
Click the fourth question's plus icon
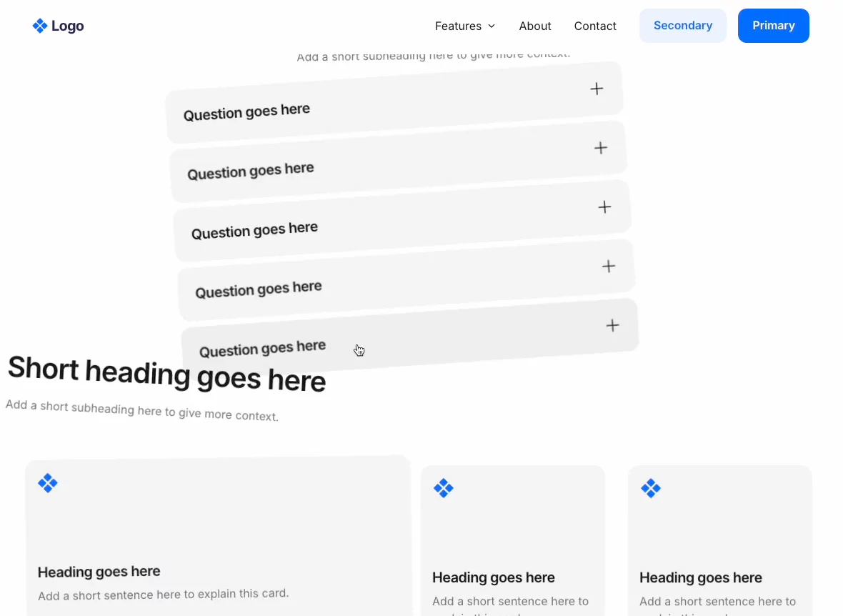tap(609, 267)
